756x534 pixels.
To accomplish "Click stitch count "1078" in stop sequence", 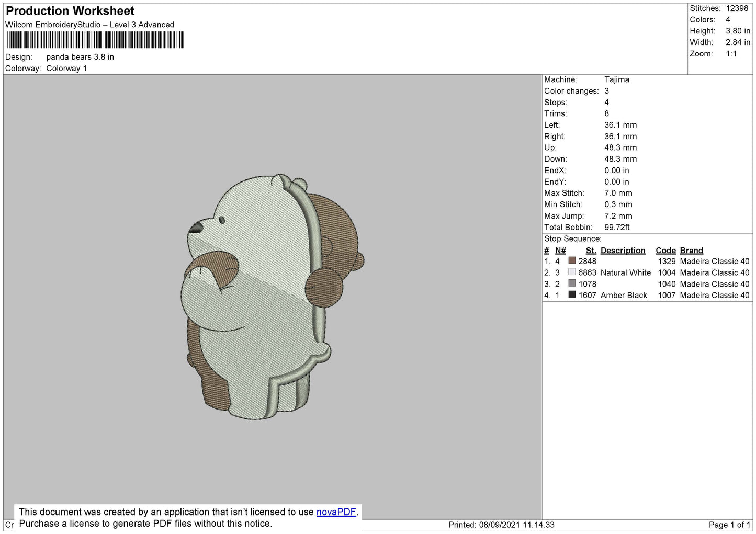I will [x=588, y=284].
